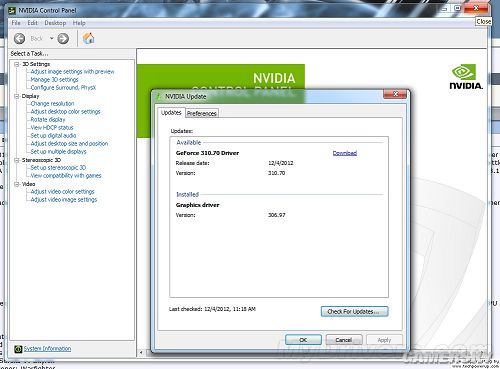500x369 pixels.
Task: Select Adjust image settings with preview
Action: tap(72, 72)
